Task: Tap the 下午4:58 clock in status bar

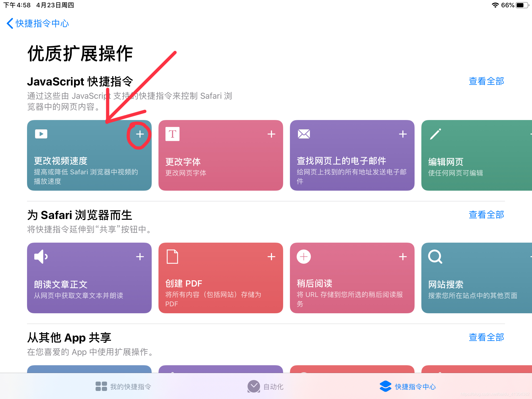Action: (x=17, y=5)
